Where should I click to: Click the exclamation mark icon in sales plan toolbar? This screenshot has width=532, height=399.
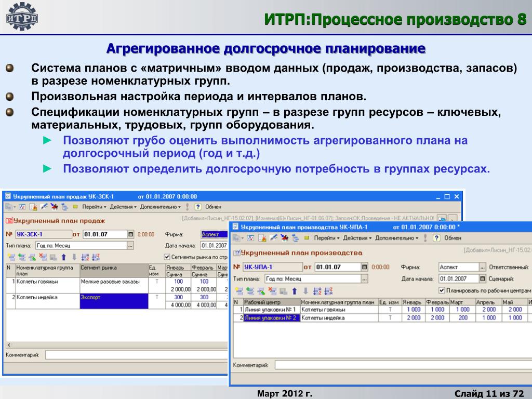click(x=187, y=207)
